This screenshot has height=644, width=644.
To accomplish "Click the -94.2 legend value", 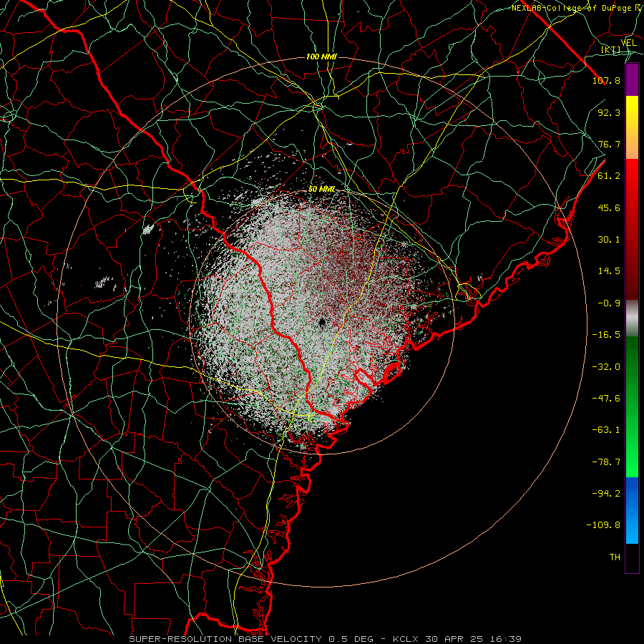I will pyautogui.click(x=606, y=494).
